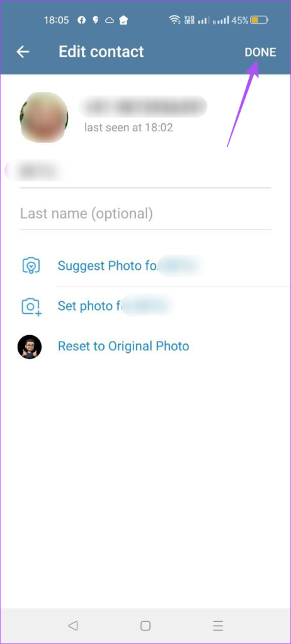Click the original photo avatar thumbnail

(30, 347)
